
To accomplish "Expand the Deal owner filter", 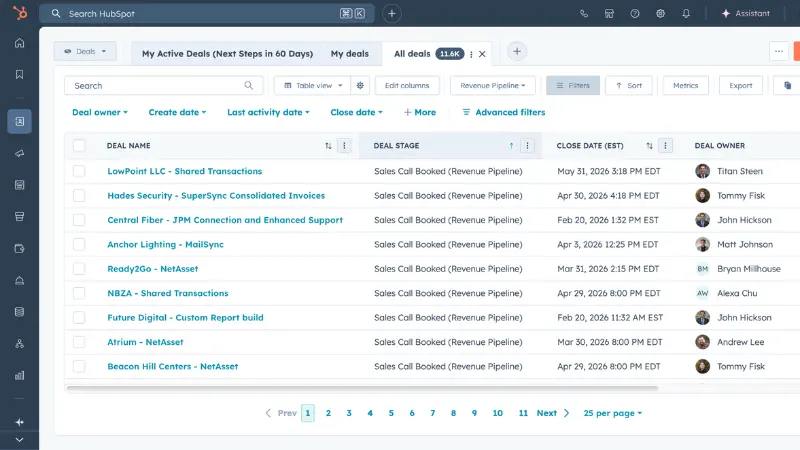I will click(x=99, y=112).
